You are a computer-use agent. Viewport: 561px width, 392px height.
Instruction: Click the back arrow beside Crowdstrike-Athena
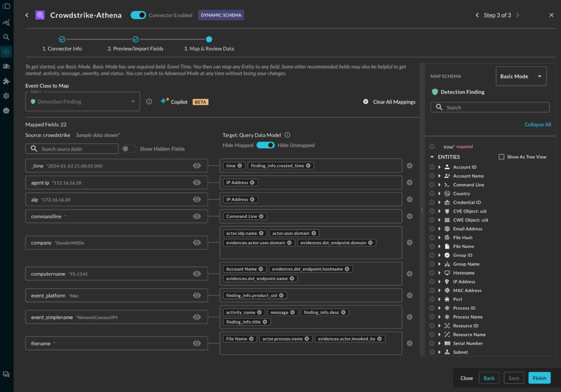(x=27, y=15)
